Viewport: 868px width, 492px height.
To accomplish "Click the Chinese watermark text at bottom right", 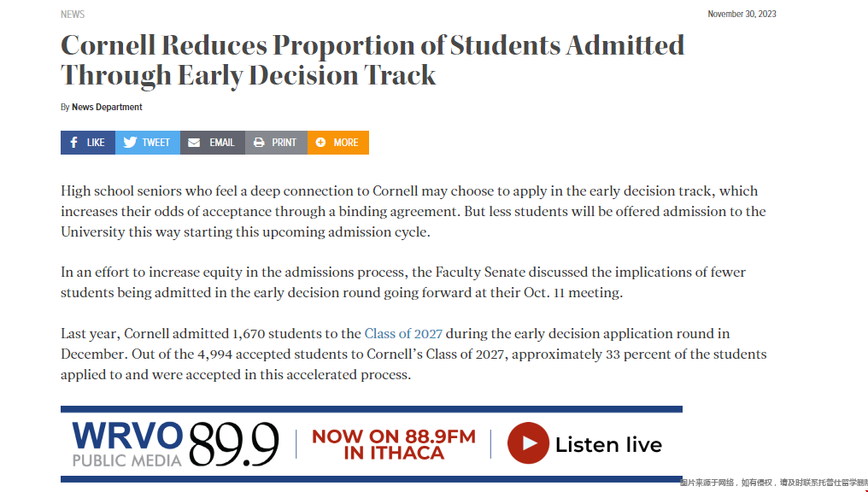I will [773, 483].
